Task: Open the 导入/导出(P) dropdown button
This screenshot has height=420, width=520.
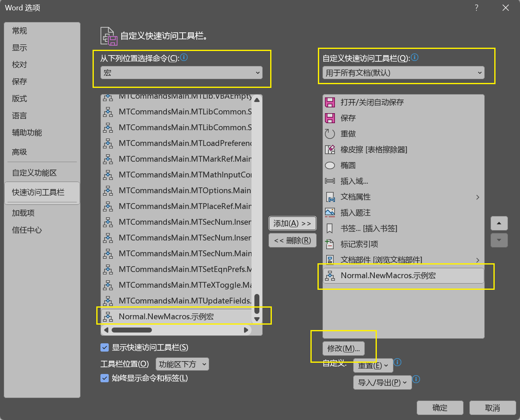Action: pos(382,382)
